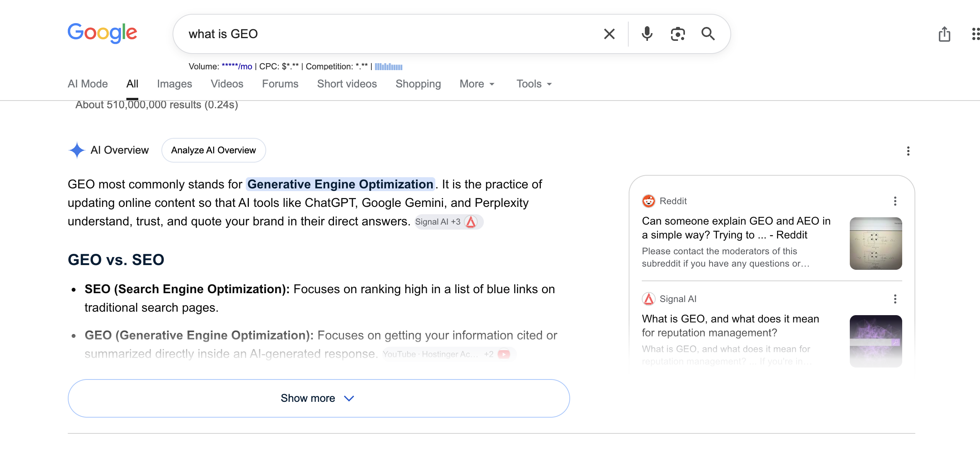980x460 pixels.
Task: Open Google apps grid icon
Action: click(975, 34)
